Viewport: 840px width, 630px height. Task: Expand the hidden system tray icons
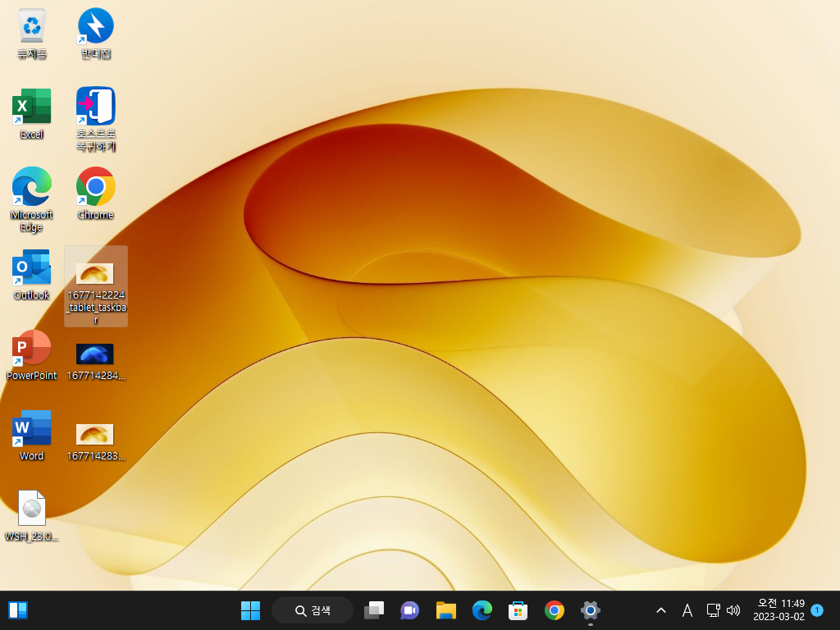[661, 610]
